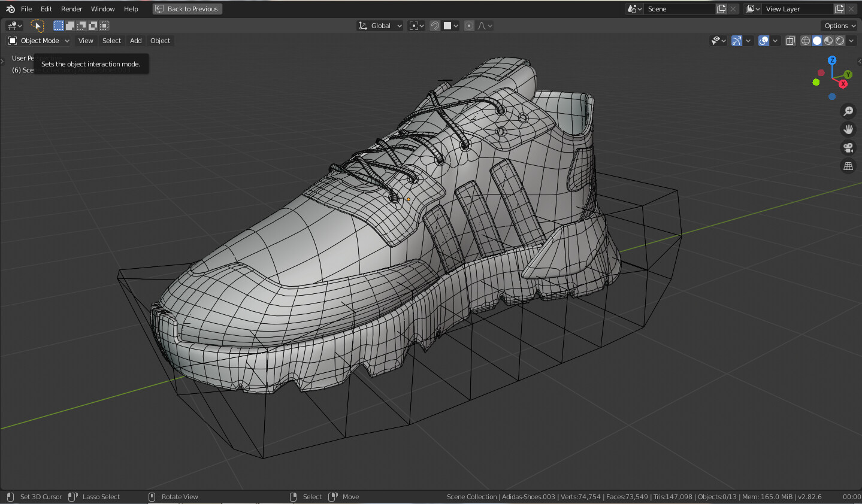
Task: Expand the shading options dropdown arrow
Action: 851,41
